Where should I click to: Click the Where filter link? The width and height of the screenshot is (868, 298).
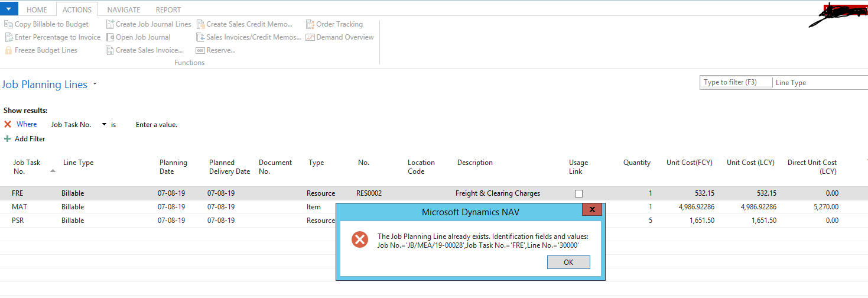coord(27,124)
